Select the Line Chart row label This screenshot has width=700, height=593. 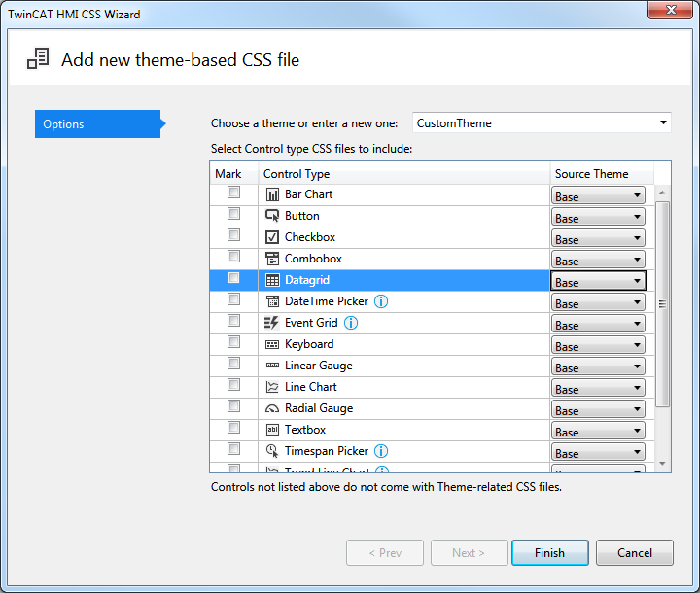[311, 387]
